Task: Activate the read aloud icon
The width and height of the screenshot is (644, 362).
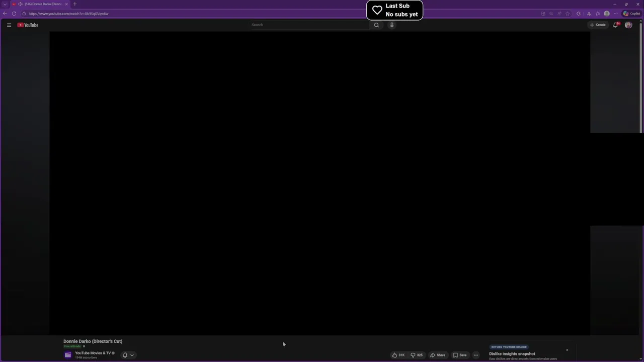Action: point(559,14)
